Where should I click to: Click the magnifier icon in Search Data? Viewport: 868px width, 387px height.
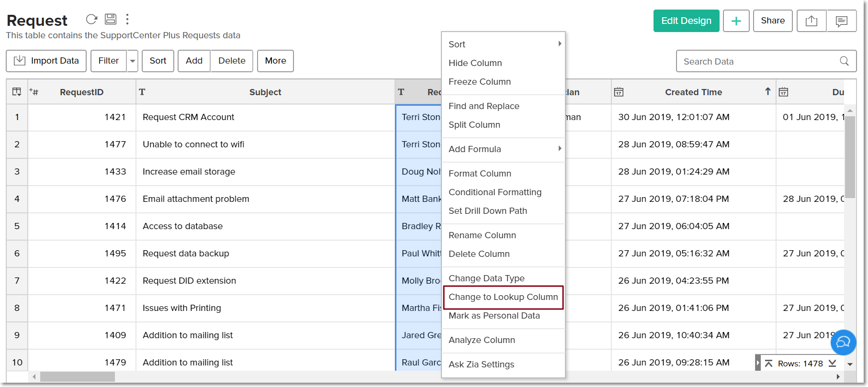click(x=844, y=61)
